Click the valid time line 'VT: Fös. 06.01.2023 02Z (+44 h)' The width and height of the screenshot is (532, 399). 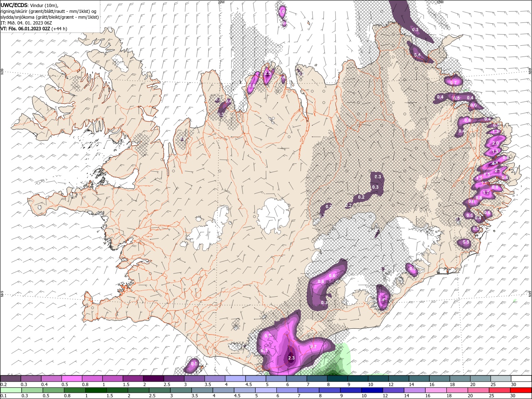tap(34, 29)
